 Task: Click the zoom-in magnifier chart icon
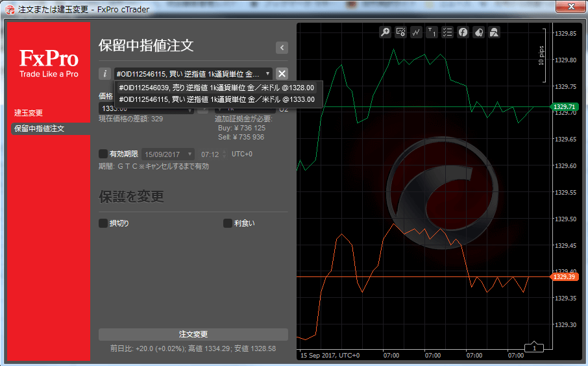tap(385, 32)
